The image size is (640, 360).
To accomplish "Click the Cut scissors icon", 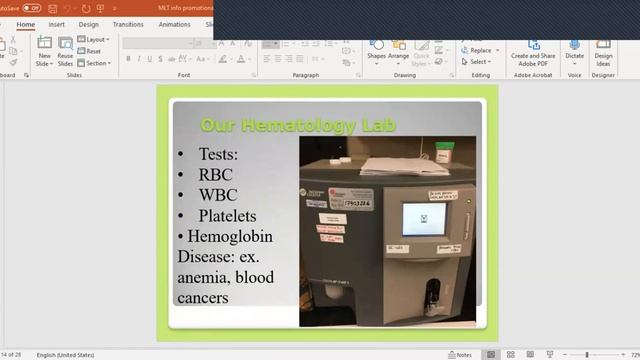I will 13,39.
